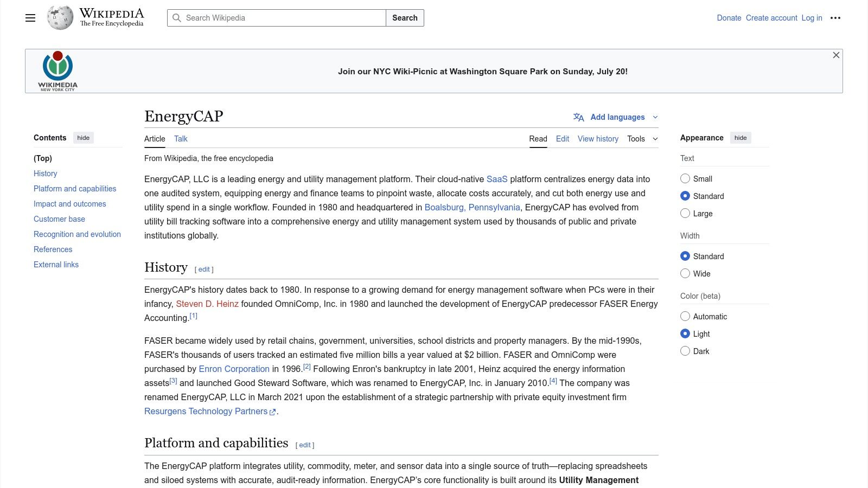
Task: Open external link icon after Resurgens
Action: point(273,412)
